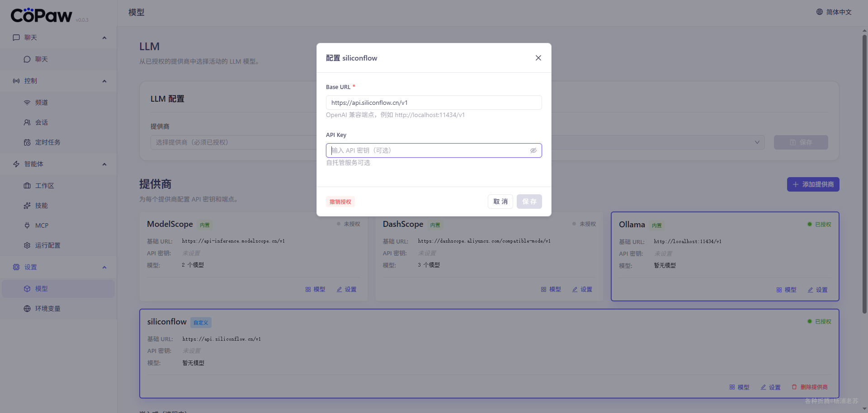Click the Ollama 已授权 status
868x413 pixels.
click(819, 224)
